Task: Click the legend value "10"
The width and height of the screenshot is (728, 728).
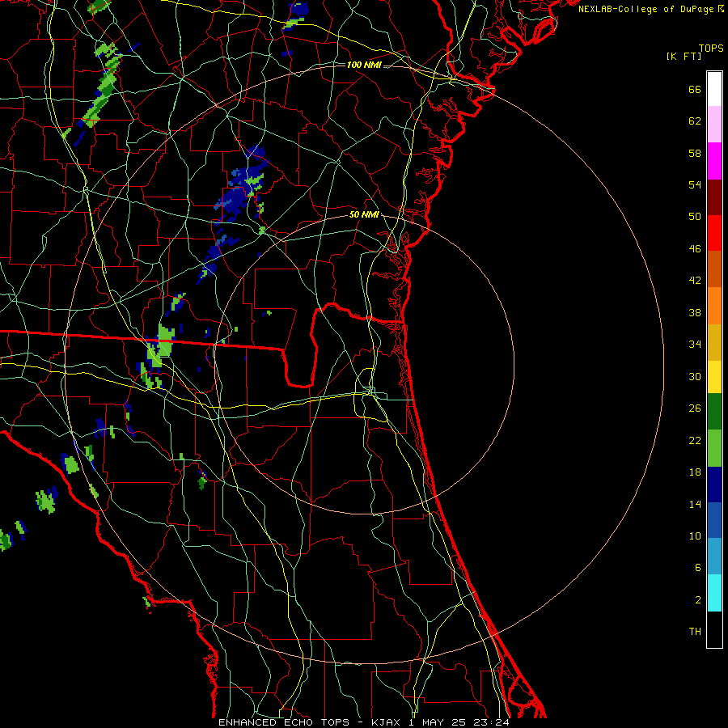Action: (695, 536)
